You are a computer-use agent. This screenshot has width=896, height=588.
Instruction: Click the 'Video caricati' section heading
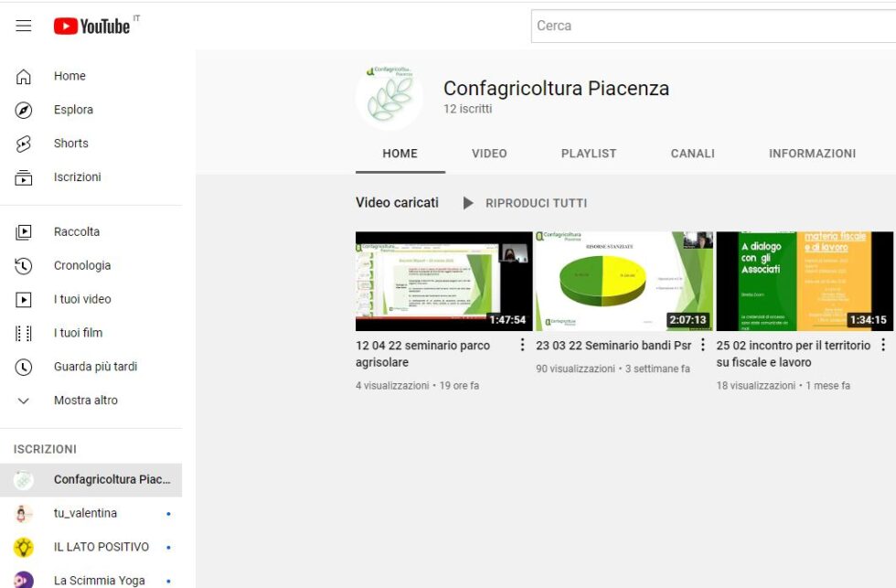[x=397, y=203]
